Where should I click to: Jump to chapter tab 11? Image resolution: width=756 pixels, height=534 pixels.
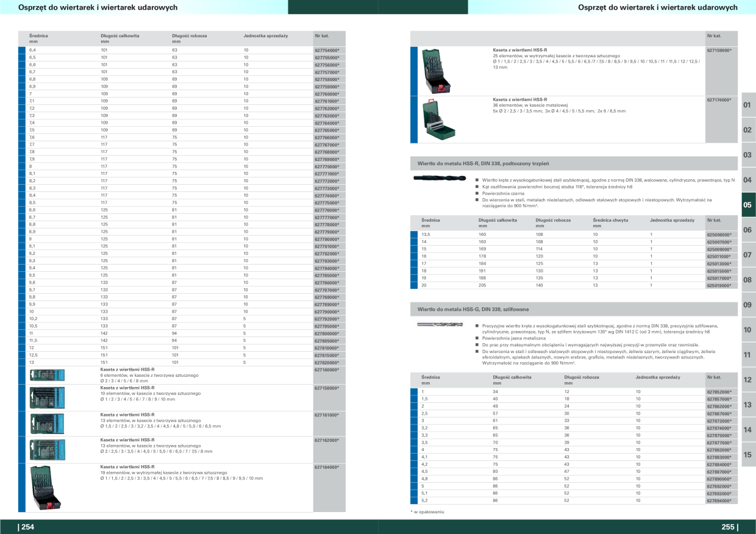[748, 355]
